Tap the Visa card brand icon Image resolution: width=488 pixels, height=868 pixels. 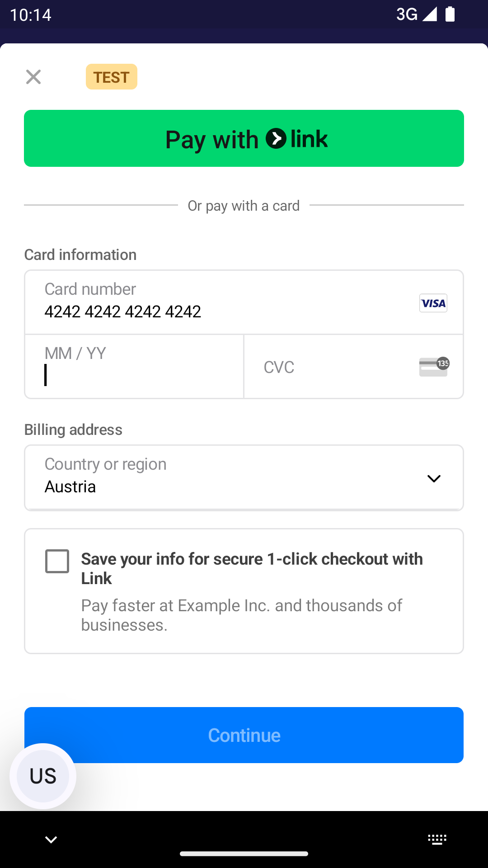pyautogui.click(x=433, y=303)
